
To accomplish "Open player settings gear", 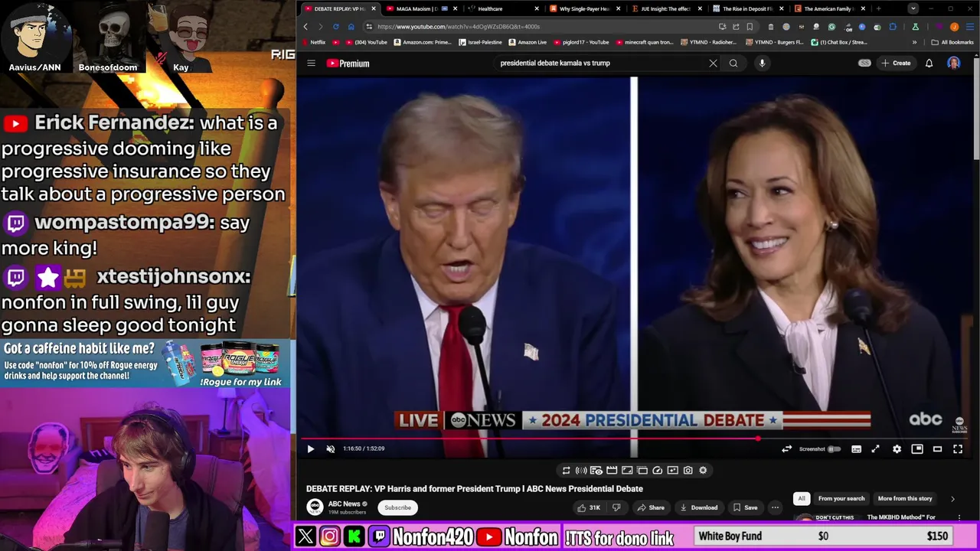I will tap(897, 449).
